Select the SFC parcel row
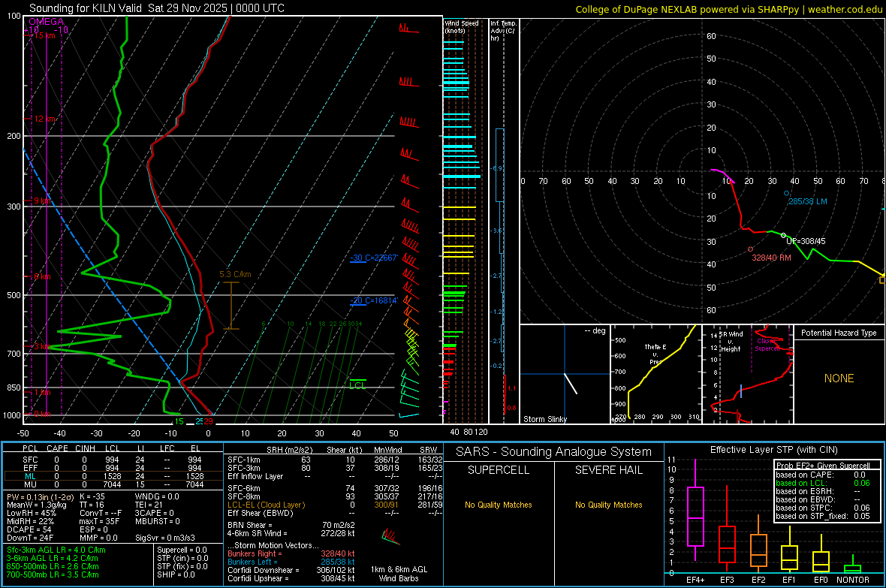Screen dimensions: 886x588 point(113,460)
